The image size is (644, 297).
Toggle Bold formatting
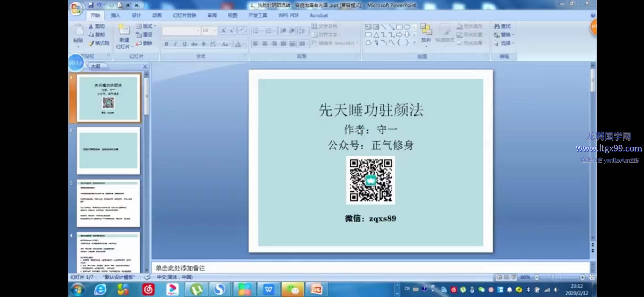point(166,44)
